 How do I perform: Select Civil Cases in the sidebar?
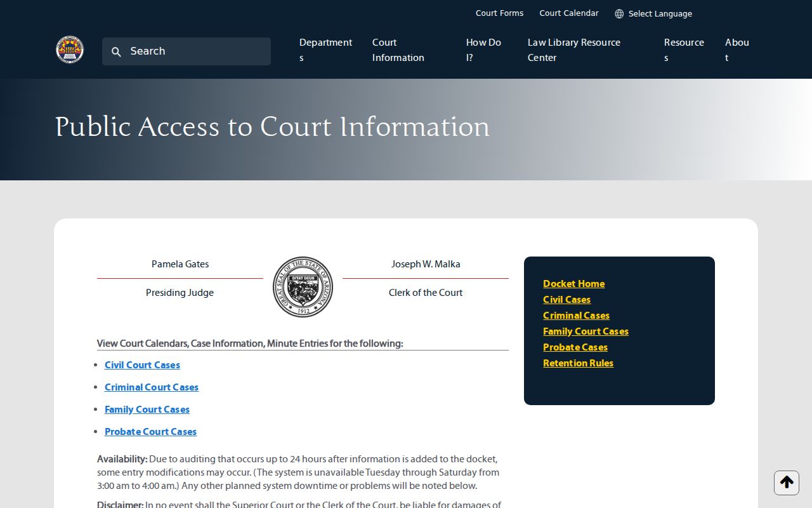coord(566,300)
